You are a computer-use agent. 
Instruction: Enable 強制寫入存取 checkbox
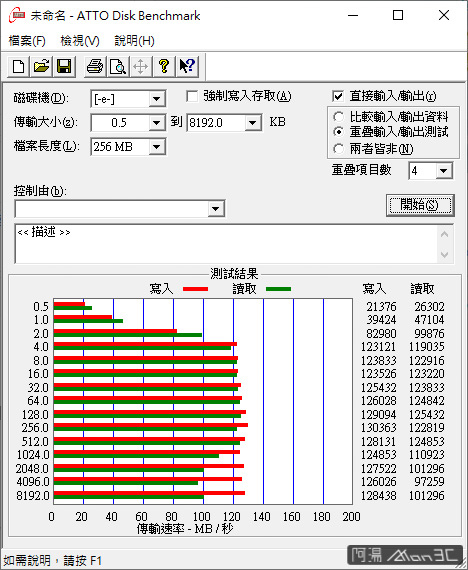(192, 97)
